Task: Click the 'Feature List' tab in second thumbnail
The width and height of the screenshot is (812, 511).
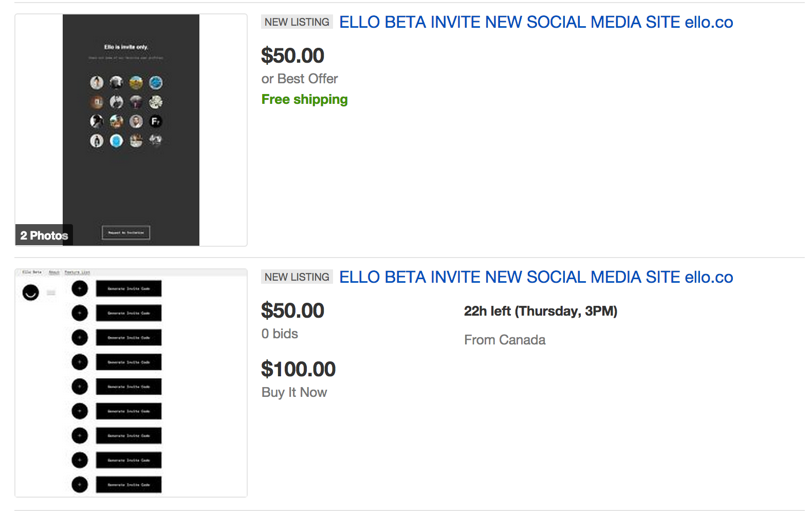Action: pyautogui.click(x=77, y=272)
